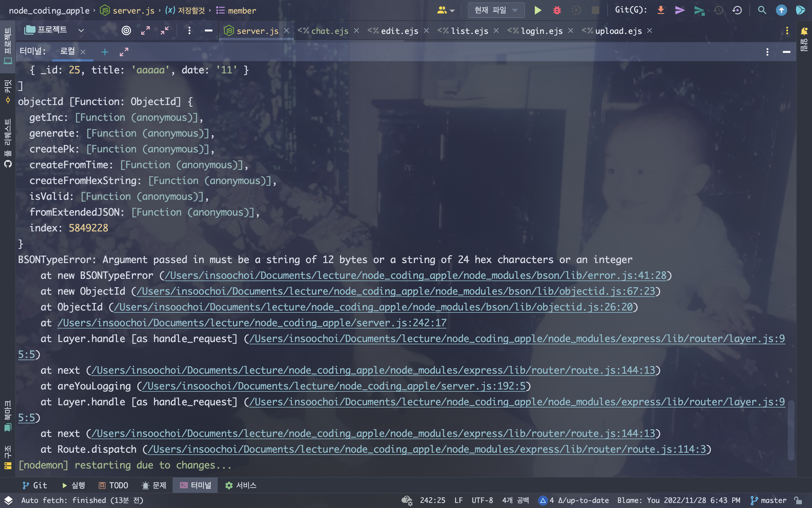Viewport: 812px width, 508px height.
Task: Open the master branch popup in status bar
Action: (768, 500)
